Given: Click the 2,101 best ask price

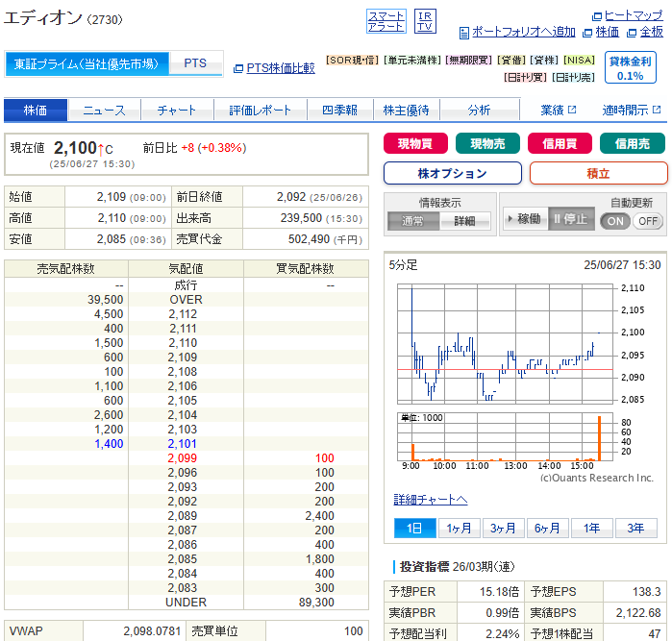Looking at the screenshot, I should tap(183, 444).
